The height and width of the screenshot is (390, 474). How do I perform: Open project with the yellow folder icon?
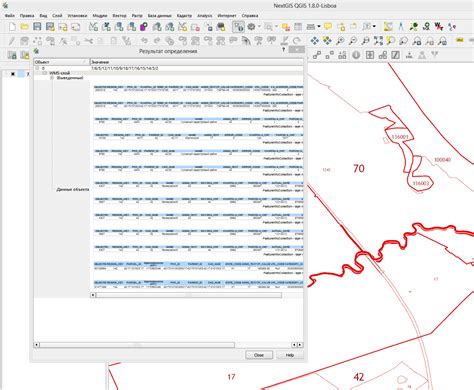[24, 27]
